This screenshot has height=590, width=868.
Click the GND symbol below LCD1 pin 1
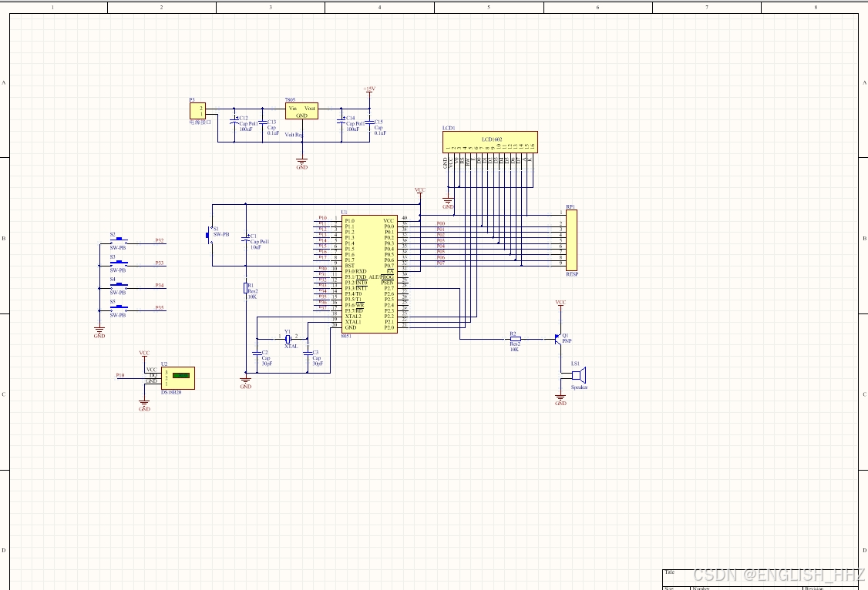click(448, 203)
